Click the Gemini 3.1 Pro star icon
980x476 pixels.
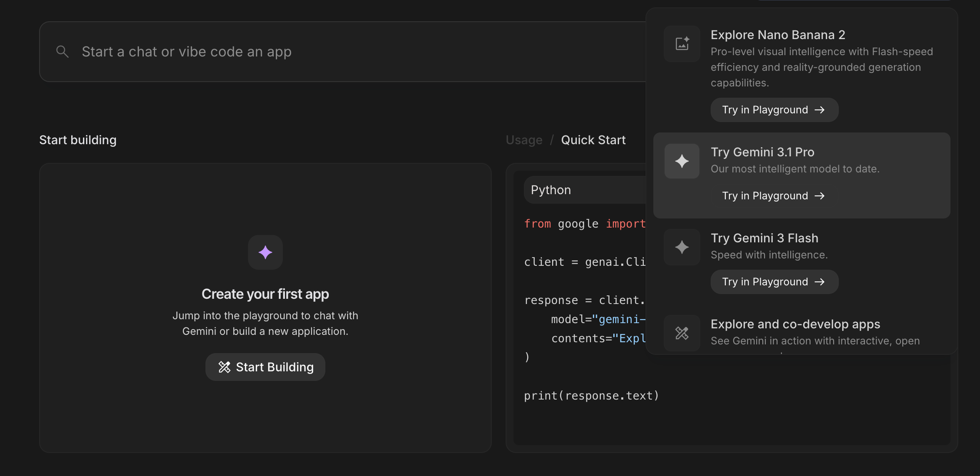tap(682, 161)
